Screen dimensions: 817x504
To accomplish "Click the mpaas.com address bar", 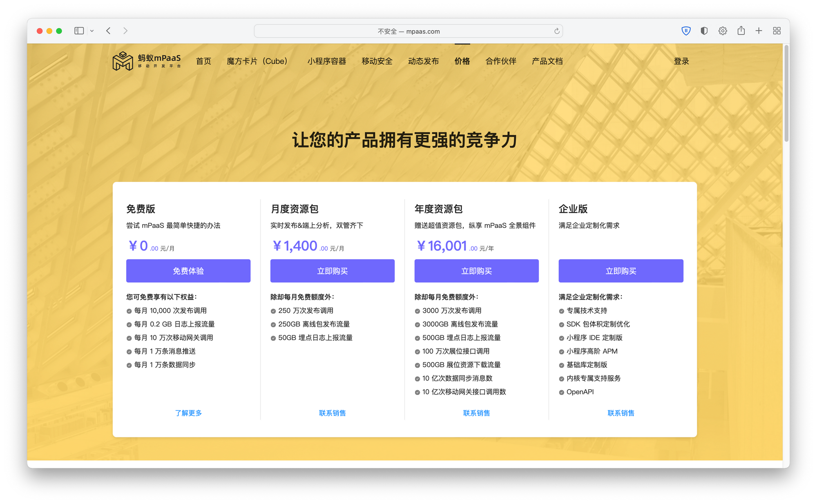I will [x=408, y=31].
